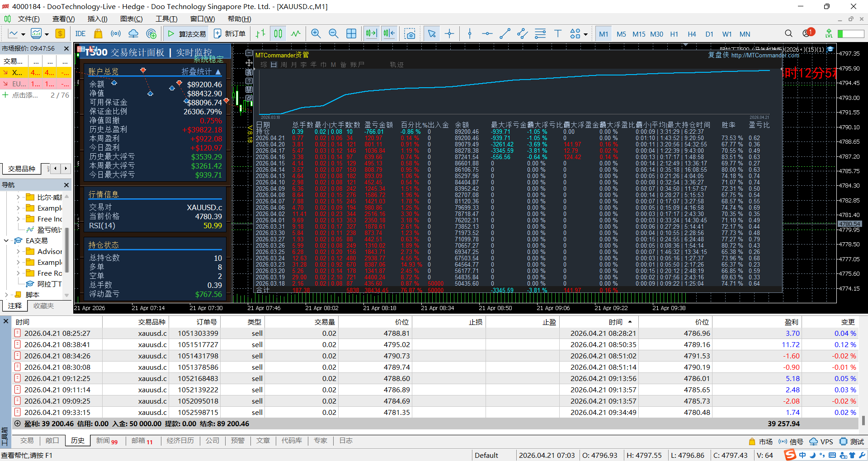Tile chart windows using grid icon

[351, 33]
